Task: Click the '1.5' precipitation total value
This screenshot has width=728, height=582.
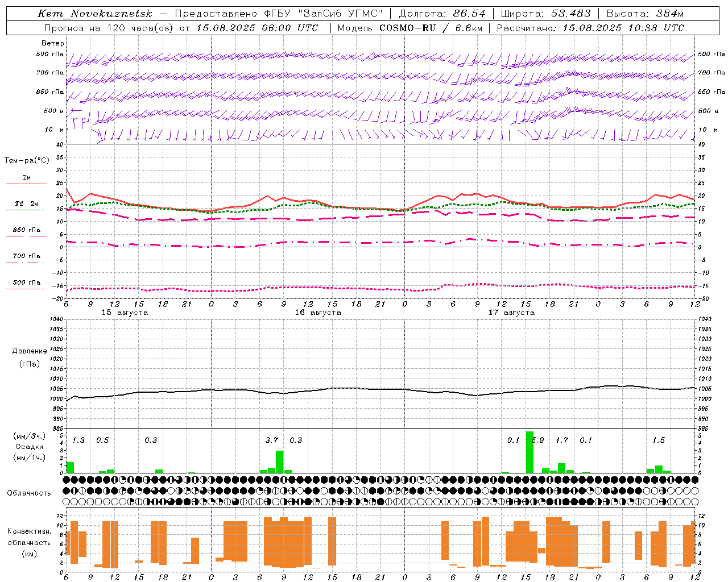Action: (659, 440)
